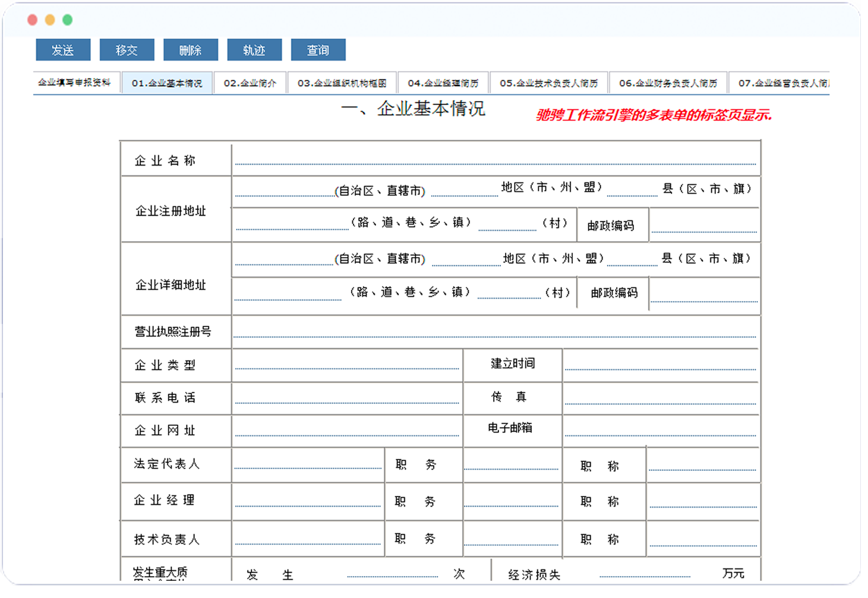The image size is (868, 598).
Task: Focus the 企业名称 input field
Action: [x=495, y=159]
